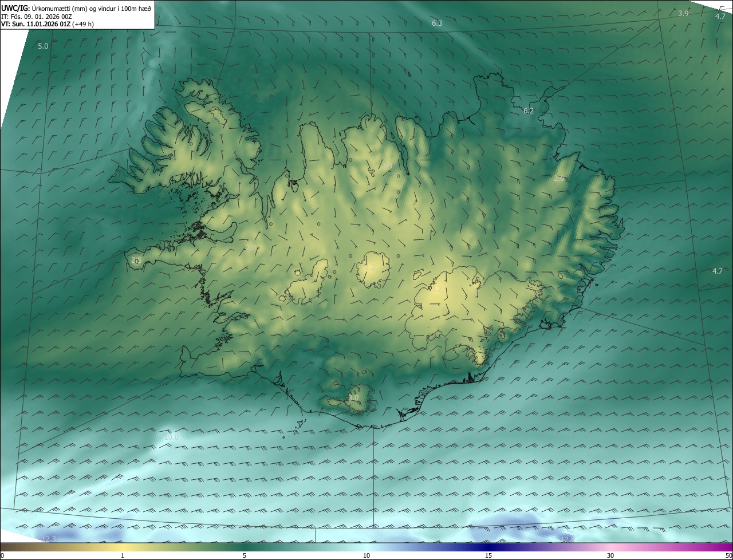Image resolution: width=733 pixels, height=560 pixels.
Task: Click the '6.3' value label on the map
Action: (x=437, y=23)
